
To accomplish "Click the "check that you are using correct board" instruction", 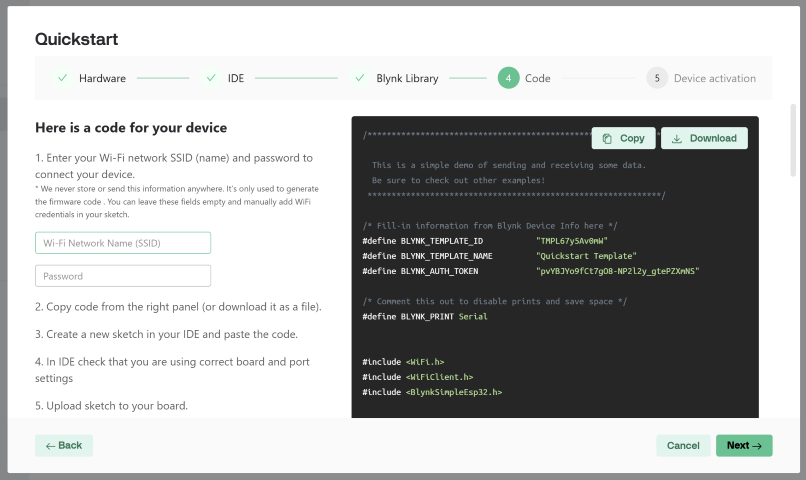I will pyautogui.click(x=172, y=370).
